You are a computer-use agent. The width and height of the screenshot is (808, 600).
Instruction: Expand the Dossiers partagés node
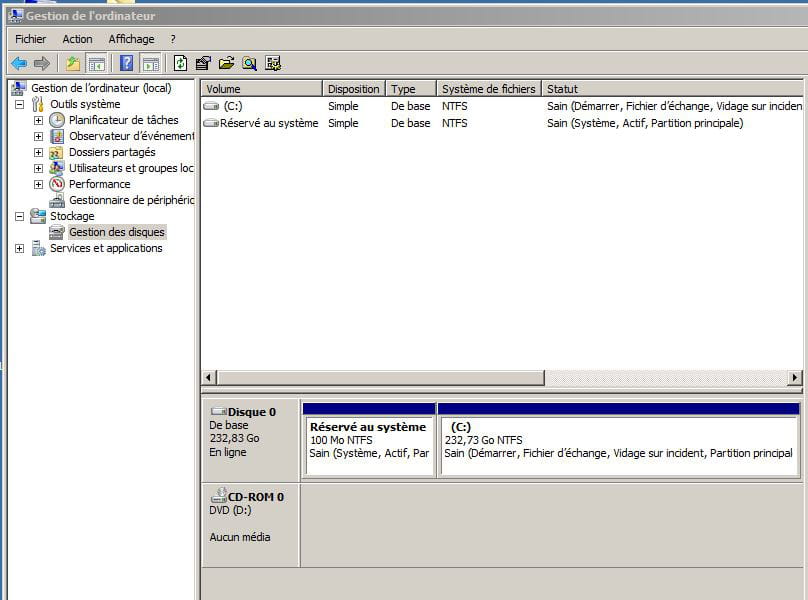tap(39, 152)
